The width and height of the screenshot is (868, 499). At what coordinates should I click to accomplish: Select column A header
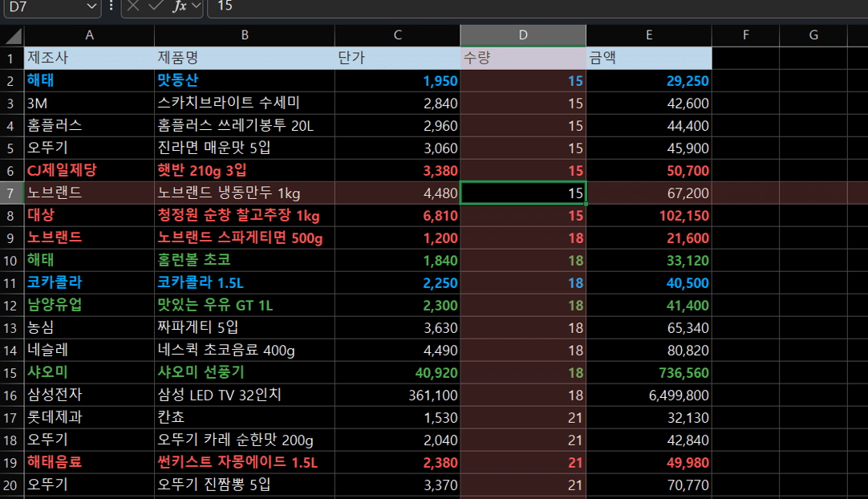[89, 35]
